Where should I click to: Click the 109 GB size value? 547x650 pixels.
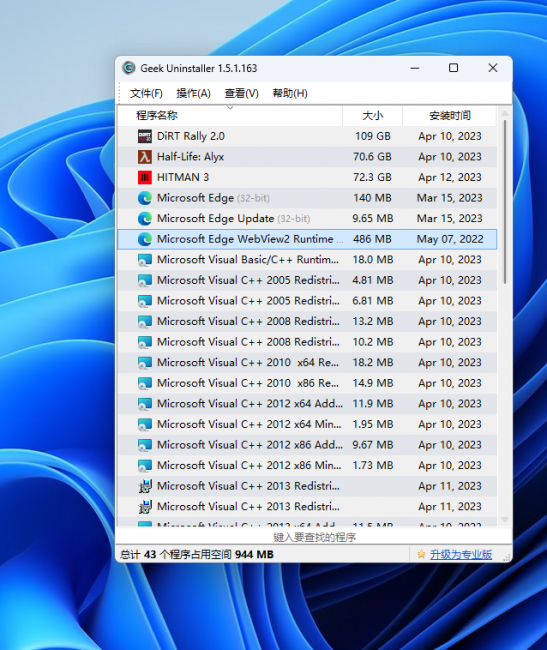click(373, 136)
